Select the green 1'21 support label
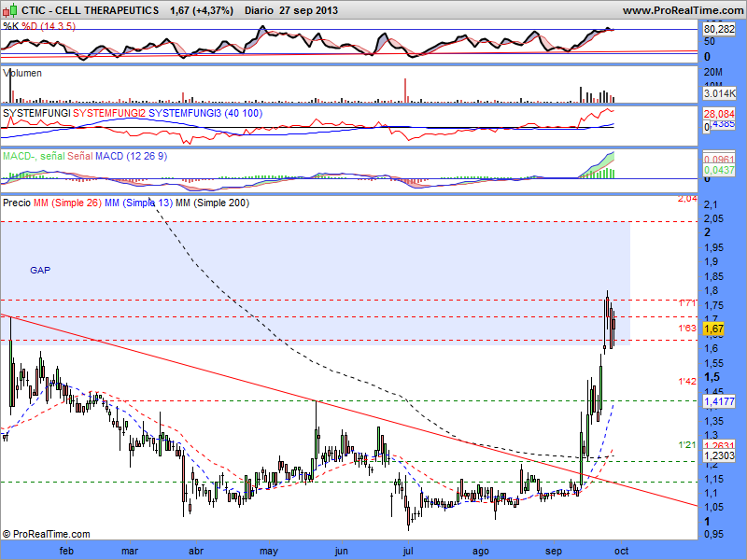The image size is (747, 560). [687, 445]
